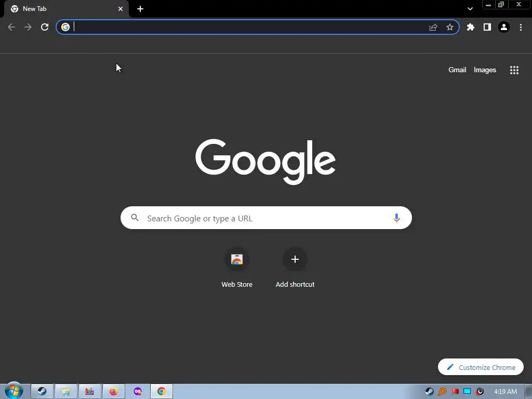Open the purple masked-face app in taskbar
The width and height of the screenshot is (532, 399).
coord(137,392)
